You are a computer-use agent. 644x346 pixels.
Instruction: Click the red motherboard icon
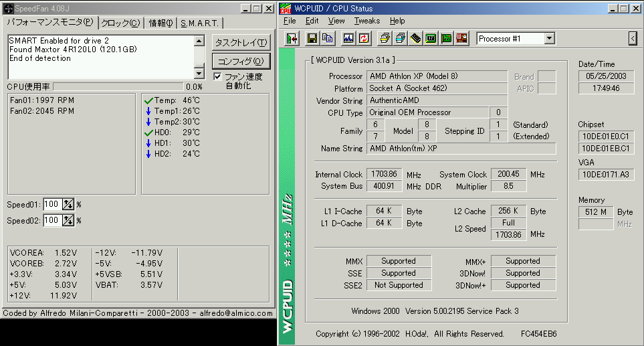pos(461,39)
